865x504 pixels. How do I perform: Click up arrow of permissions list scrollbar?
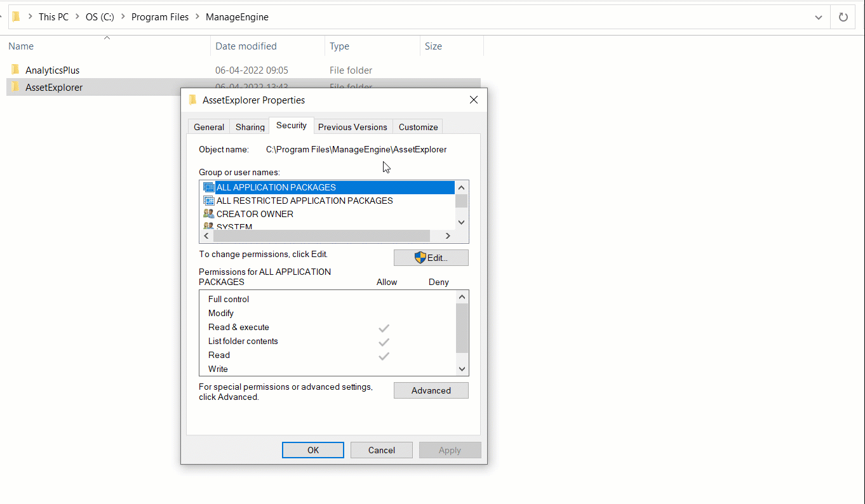[462, 297]
